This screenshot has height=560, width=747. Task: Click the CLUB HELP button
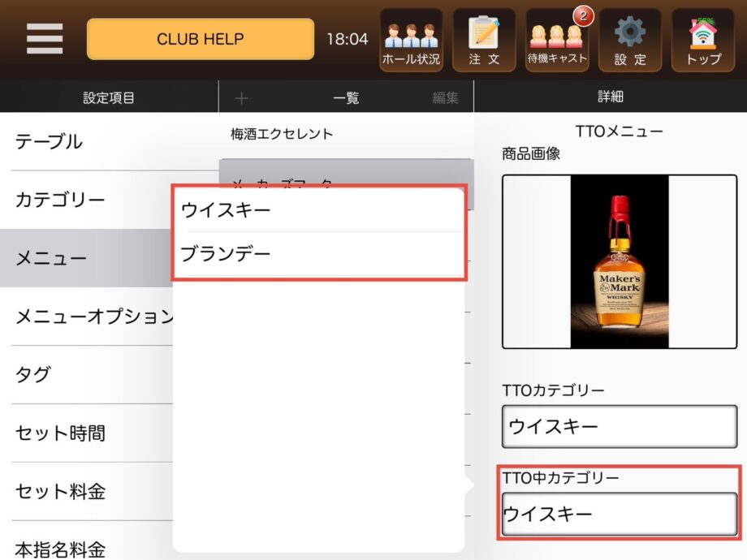click(201, 39)
